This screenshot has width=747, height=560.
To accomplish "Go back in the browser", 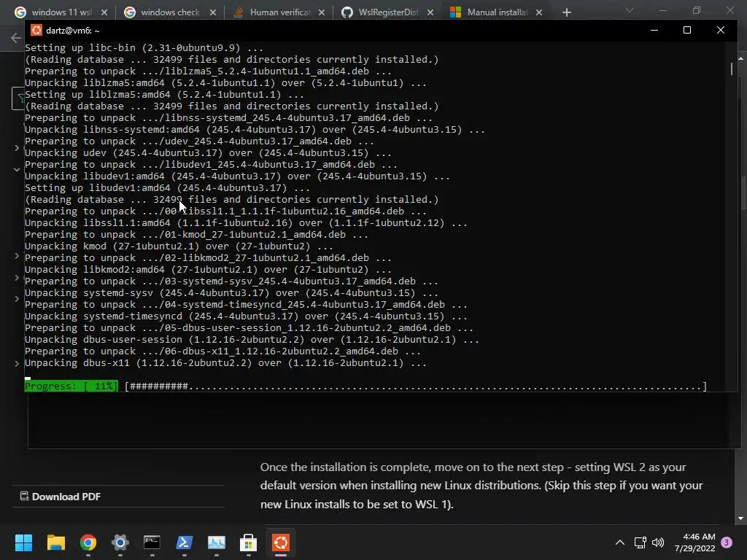I will (x=16, y=38).
